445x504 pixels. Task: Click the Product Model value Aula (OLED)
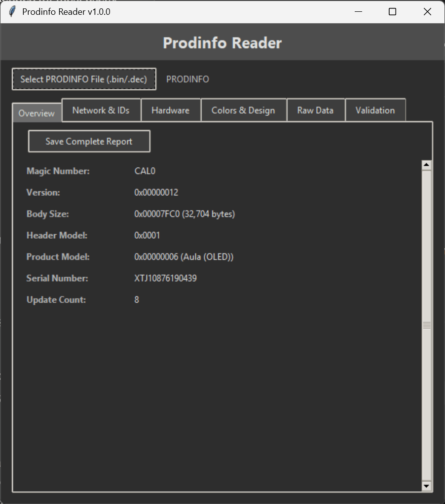[184, 256]
